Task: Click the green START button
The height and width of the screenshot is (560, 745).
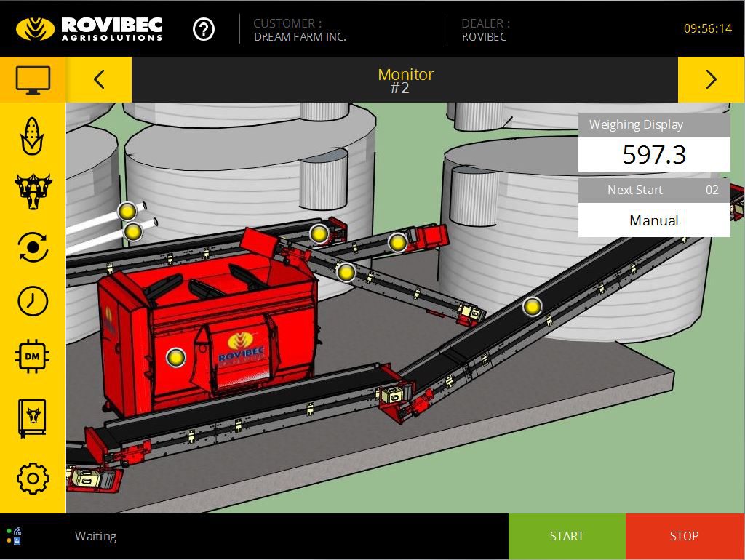Action: (567, 536)
